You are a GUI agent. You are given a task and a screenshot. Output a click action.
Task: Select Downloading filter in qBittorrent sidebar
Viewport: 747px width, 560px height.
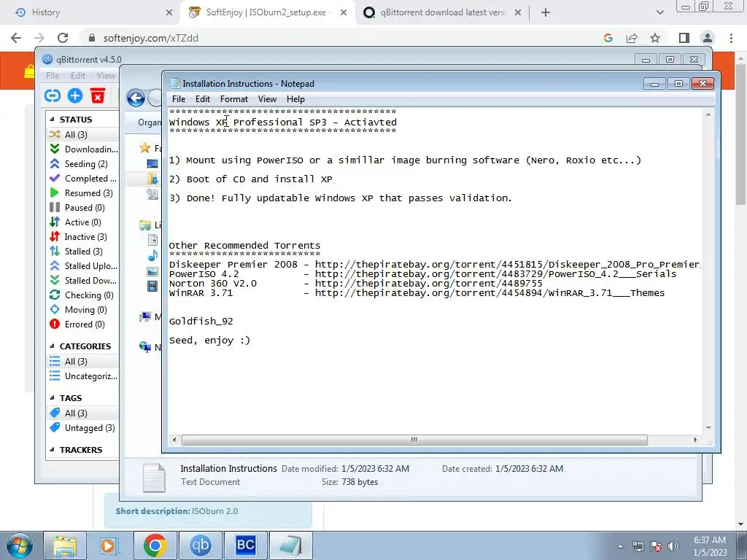[83, 149]
